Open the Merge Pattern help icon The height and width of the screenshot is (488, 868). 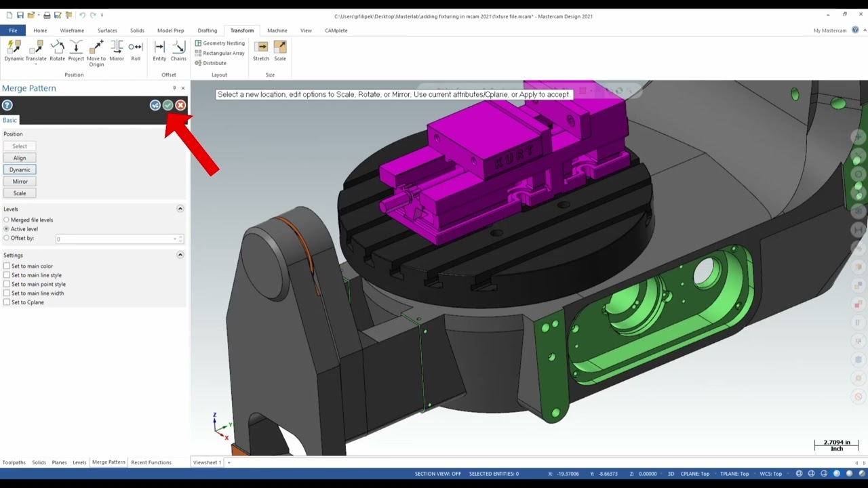point(7,105)
